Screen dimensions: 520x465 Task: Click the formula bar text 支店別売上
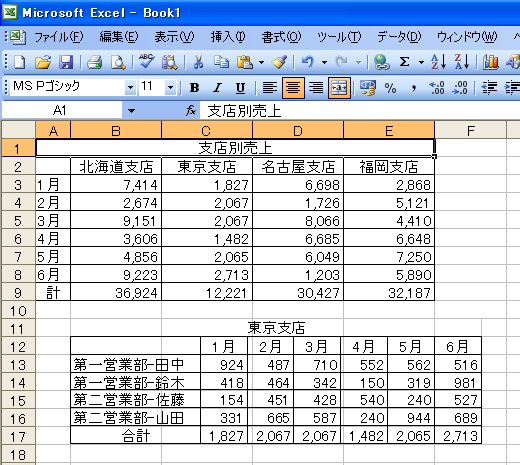[244, 111]
